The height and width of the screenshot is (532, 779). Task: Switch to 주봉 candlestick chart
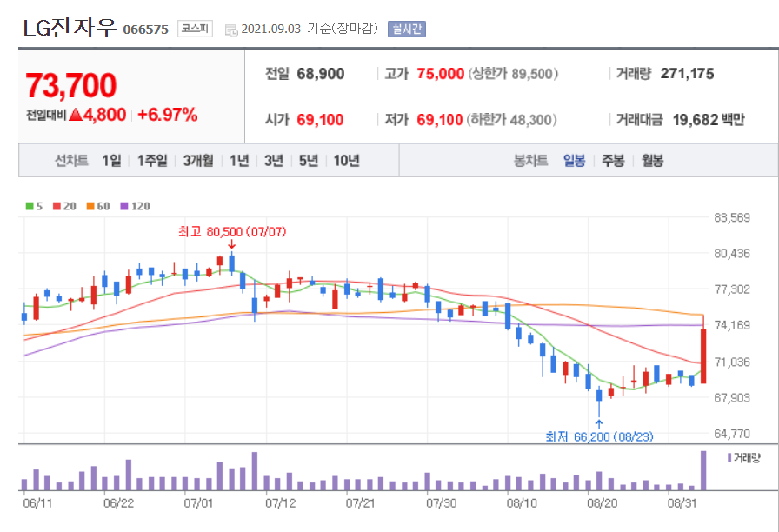pos(613,161)
